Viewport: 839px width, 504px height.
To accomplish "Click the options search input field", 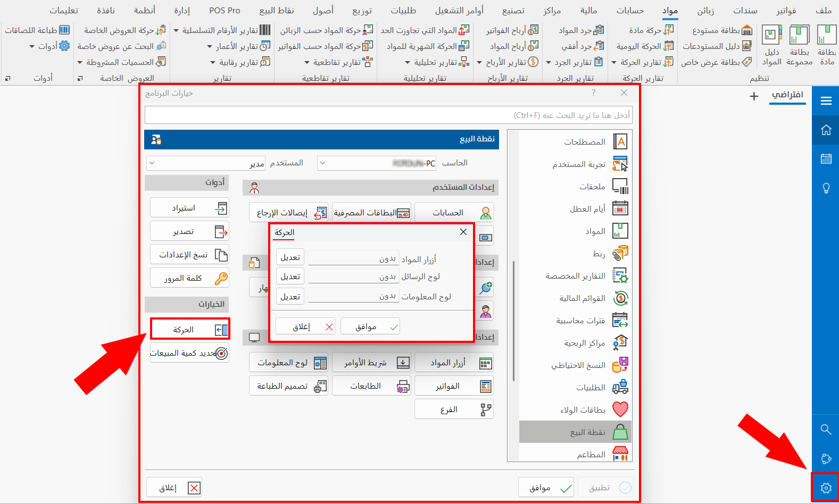I will [x=388, y=115].
